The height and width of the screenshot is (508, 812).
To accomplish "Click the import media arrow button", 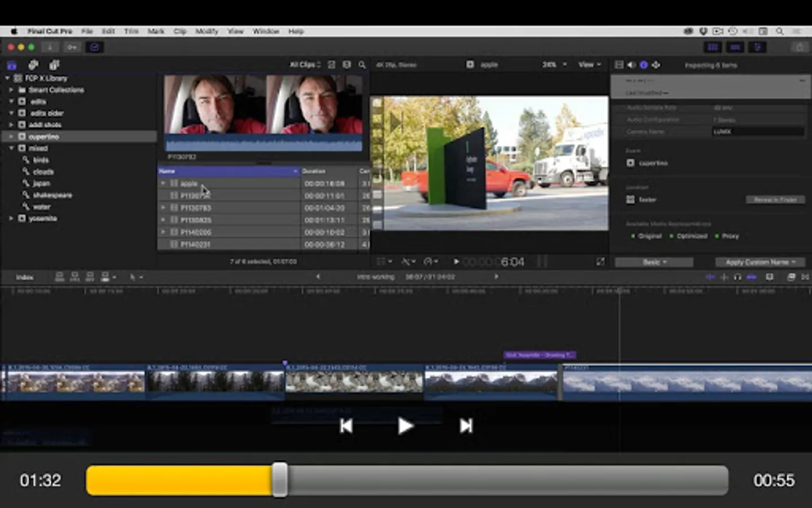I will [x=50, y=47].
